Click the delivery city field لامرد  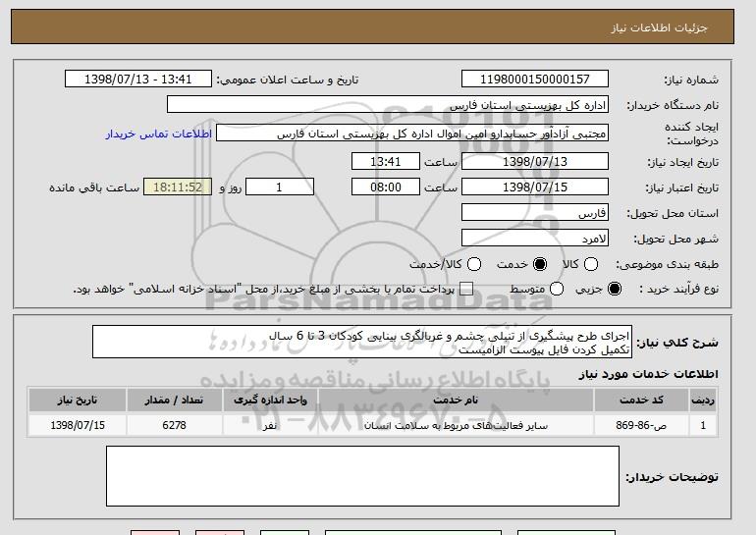535,239
